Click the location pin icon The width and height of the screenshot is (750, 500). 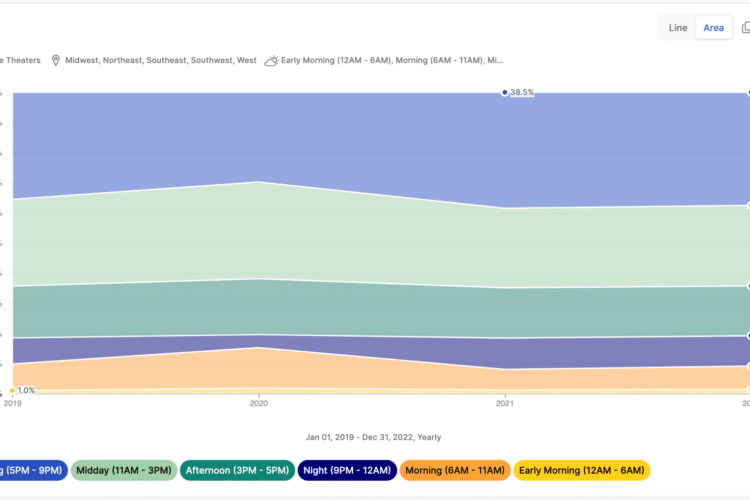point(55,60)
